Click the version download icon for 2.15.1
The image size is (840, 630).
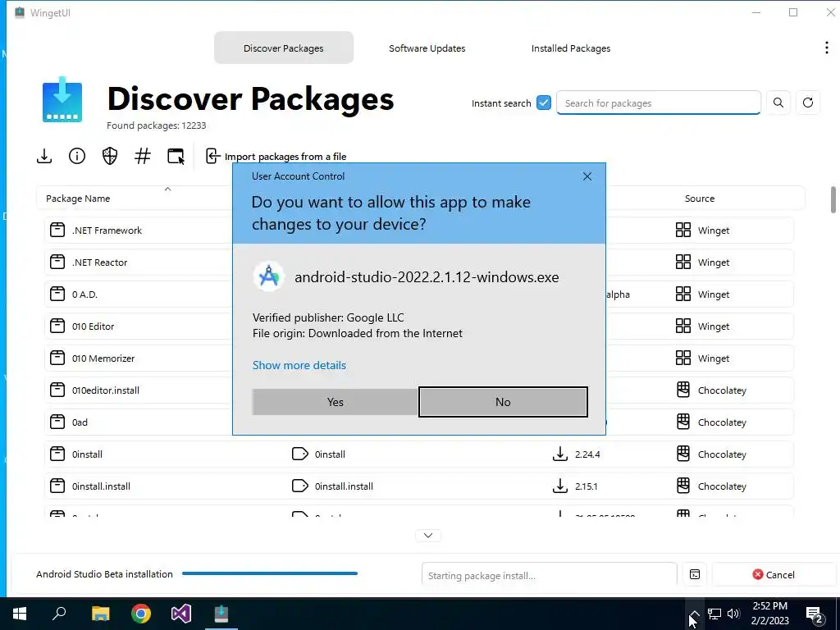pyautogui.click(x=559, y=486)
